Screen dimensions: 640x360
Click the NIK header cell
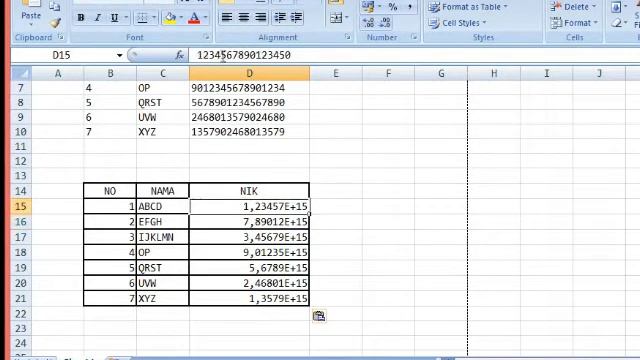click(x=249, y=191)
